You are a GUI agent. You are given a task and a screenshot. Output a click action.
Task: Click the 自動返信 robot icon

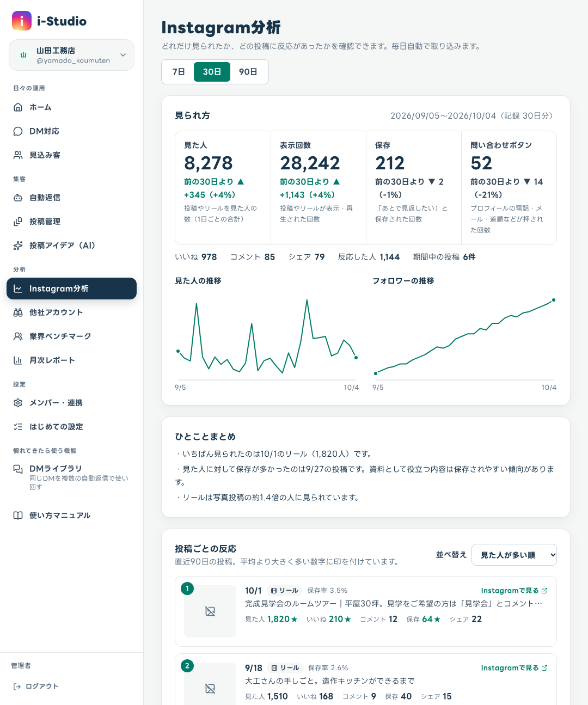point(18,198)
